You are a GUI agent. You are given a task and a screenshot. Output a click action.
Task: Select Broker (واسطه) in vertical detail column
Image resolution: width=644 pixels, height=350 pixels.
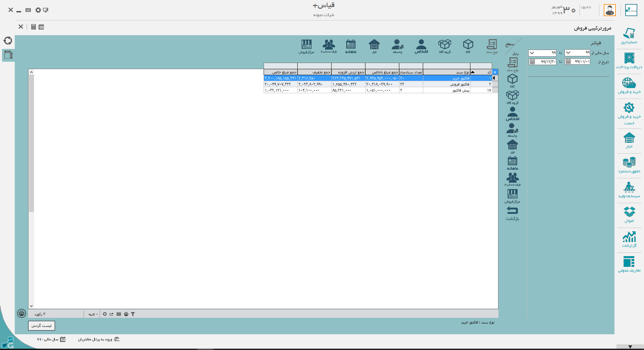point(512,130)
